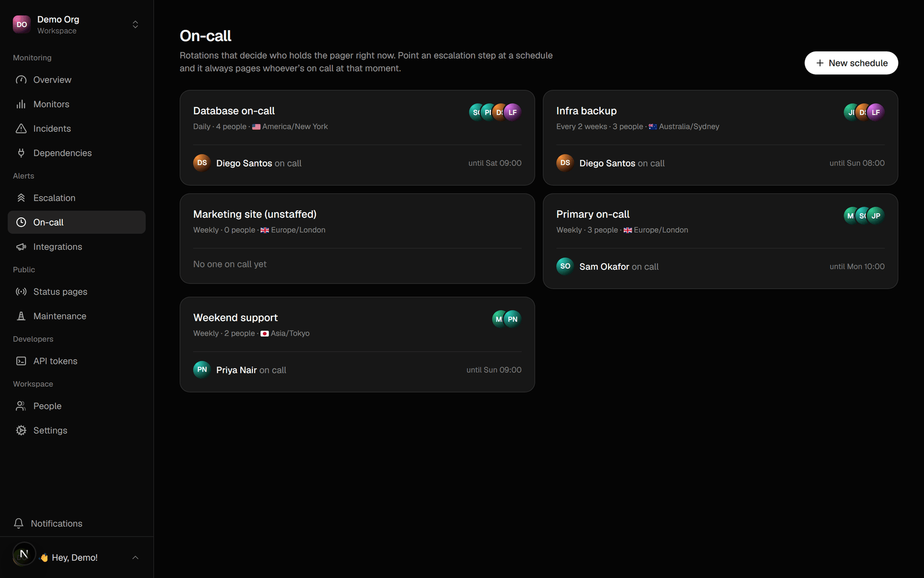Click DS avatar beside Diego Santos in Database on-call

coord(202,163)
